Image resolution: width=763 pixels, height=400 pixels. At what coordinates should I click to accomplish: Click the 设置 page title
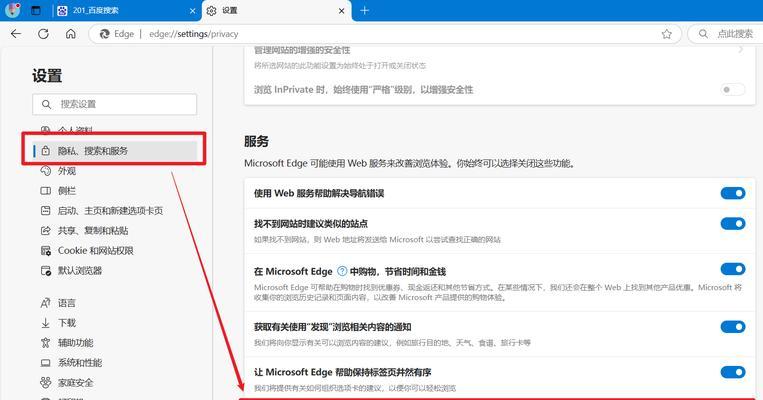pos(47,76)
